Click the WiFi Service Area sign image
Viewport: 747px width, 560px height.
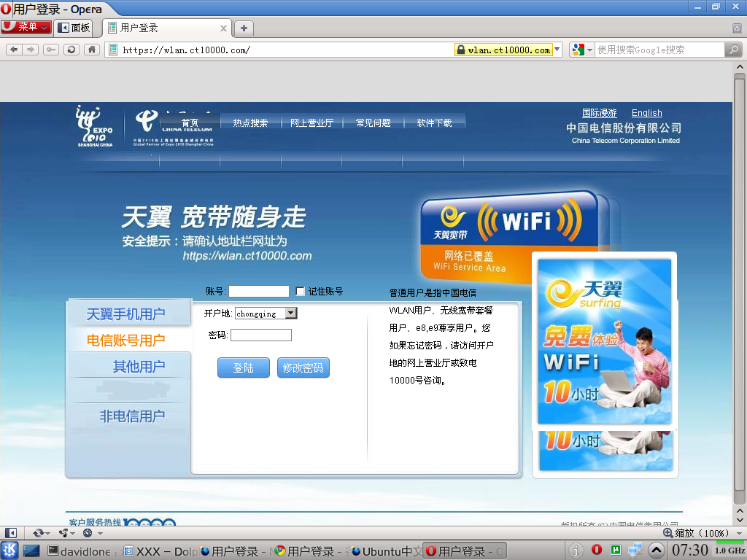pos(510,237)
